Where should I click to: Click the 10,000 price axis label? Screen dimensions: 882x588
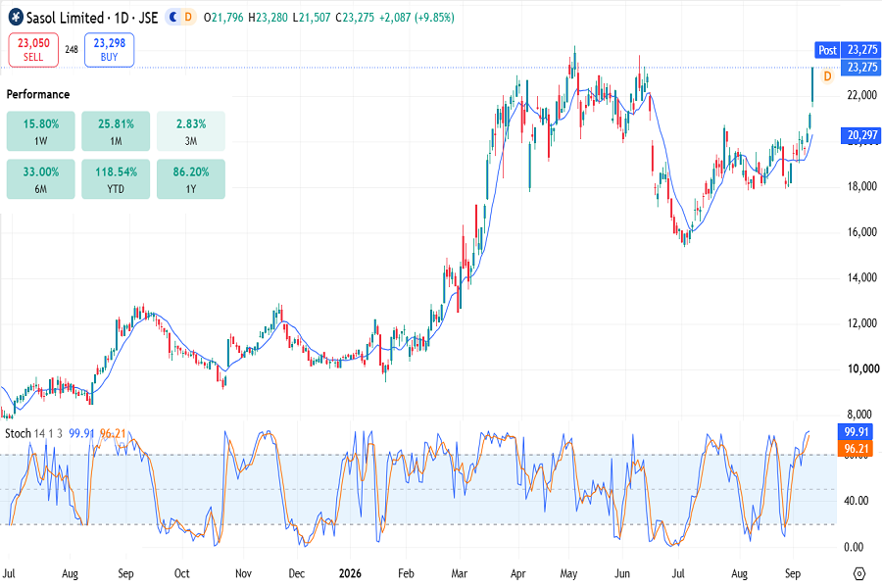[862, 368]
